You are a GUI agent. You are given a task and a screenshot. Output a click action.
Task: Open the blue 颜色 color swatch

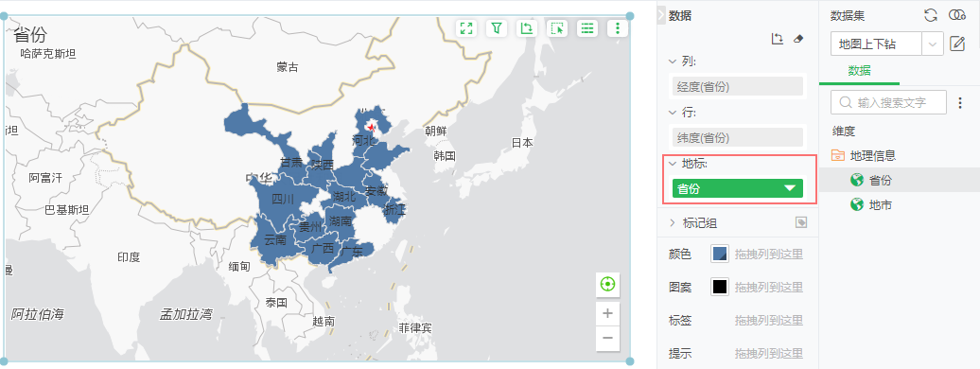click(720, 254)
